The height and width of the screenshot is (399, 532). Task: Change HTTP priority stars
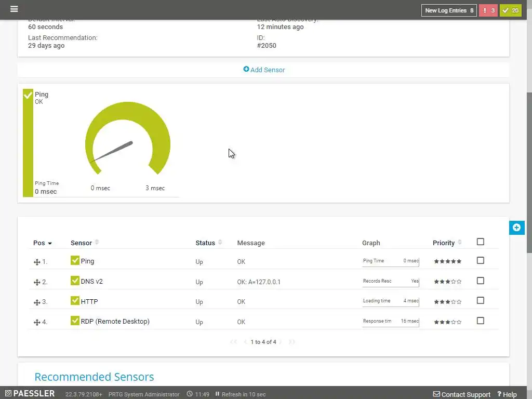click(447, 302)
